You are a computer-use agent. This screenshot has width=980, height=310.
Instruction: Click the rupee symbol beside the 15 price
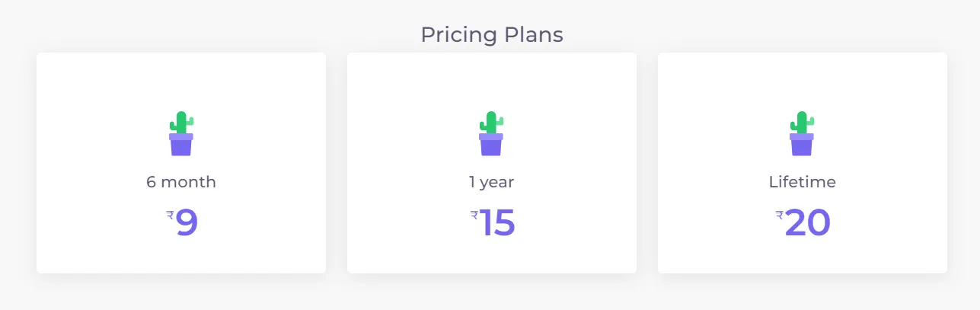(x=474, y=216)
